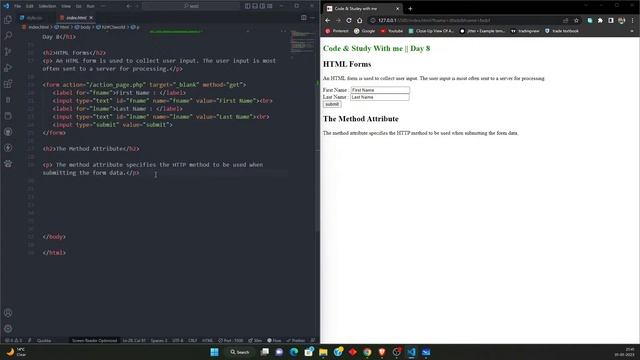Open the Manage gear in VS Code
This screenshot has height=360, width=640.
tap(8, 329)
